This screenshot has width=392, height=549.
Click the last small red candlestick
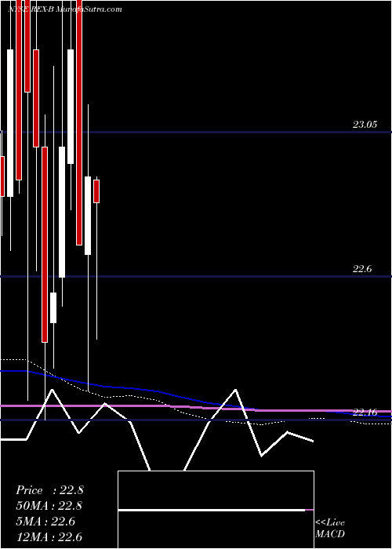(x=96, y=191)
